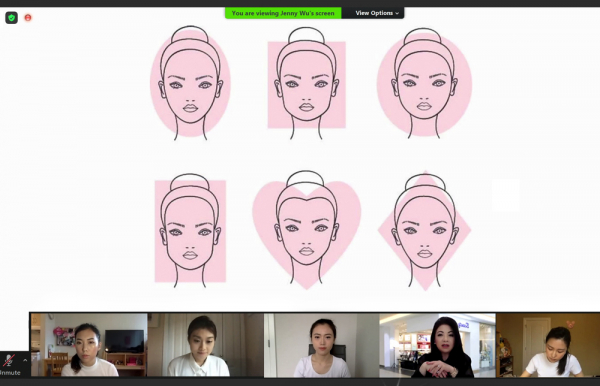Expand the audio options caret beside Unmute

coord(25,360)
